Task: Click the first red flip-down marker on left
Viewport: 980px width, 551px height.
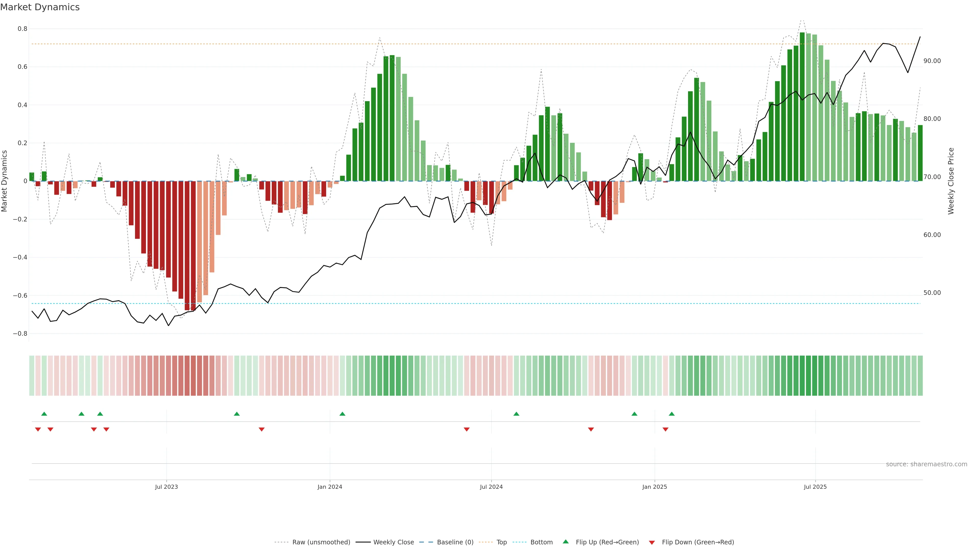Action: (38, 429)
